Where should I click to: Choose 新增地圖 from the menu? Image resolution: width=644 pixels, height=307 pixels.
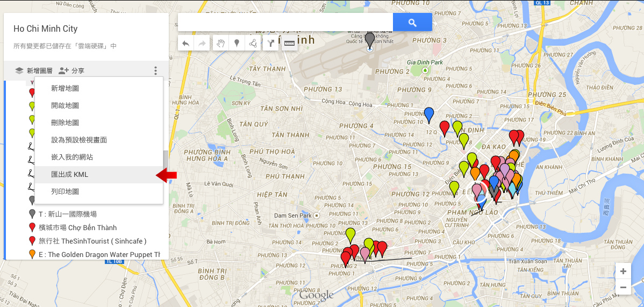pyautogui.click(x=99, y=88)
